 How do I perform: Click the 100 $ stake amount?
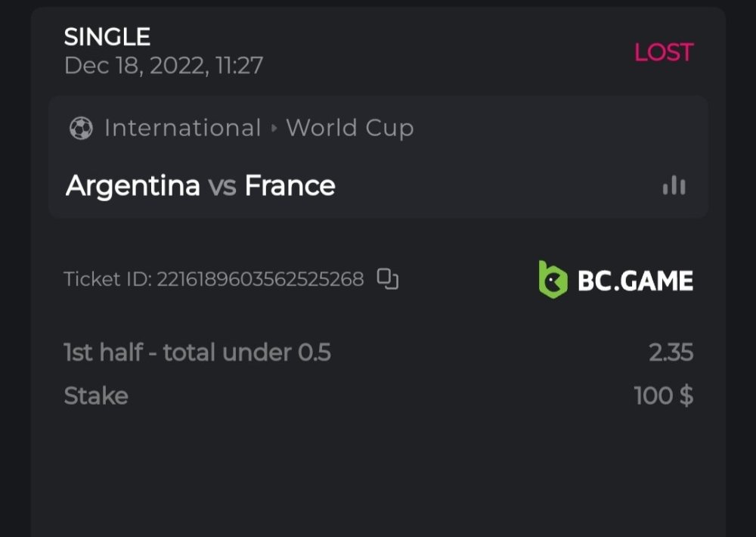663,396
